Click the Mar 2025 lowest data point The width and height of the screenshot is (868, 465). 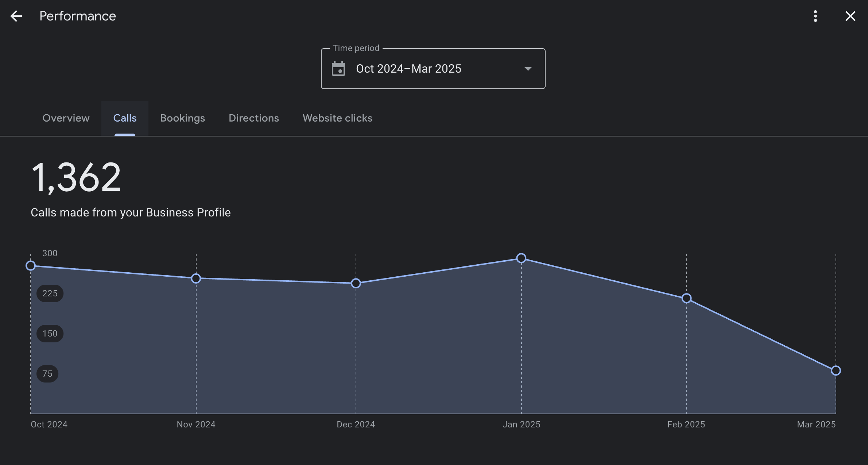tap(836, 370)
